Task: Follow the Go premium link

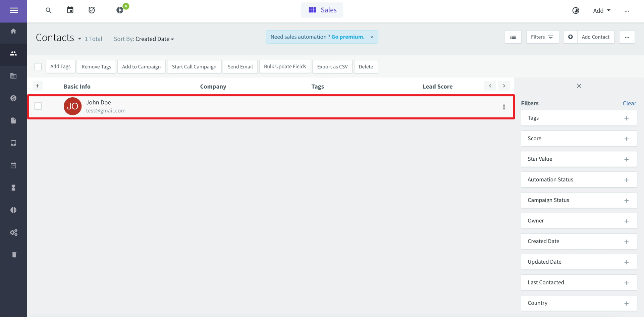Action: click(348, 37)
